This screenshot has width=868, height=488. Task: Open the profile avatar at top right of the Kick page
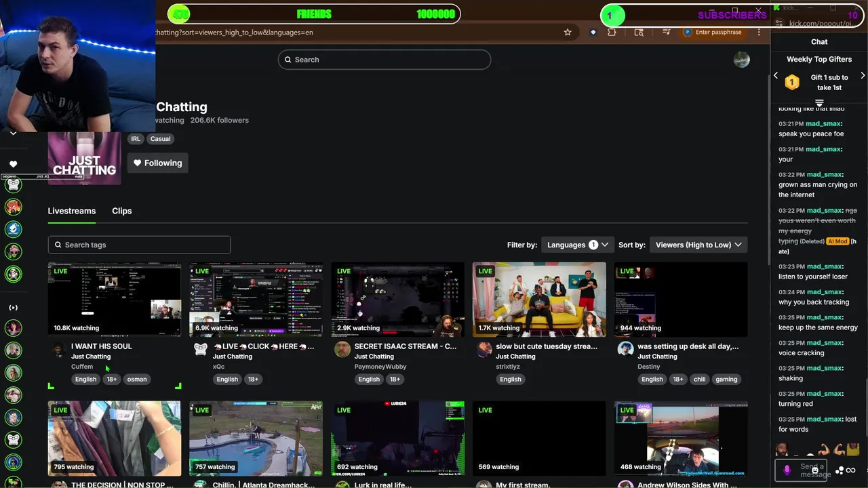pos(741,60)
